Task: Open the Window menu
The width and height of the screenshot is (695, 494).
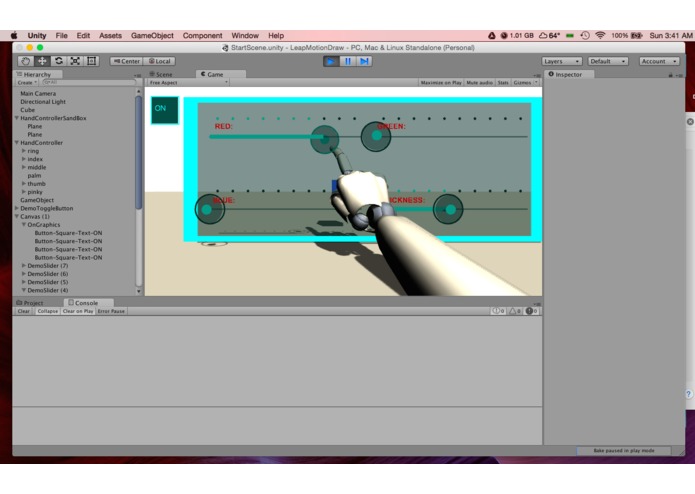Action: pos(245,35)
